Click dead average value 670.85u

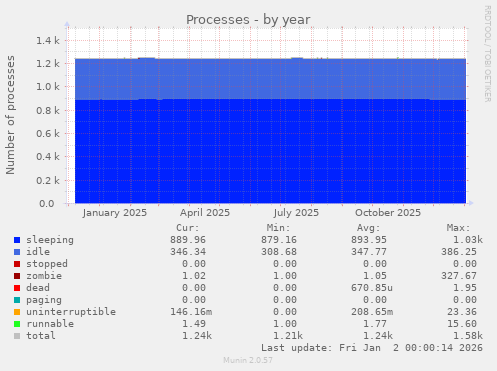click(372, 288)
